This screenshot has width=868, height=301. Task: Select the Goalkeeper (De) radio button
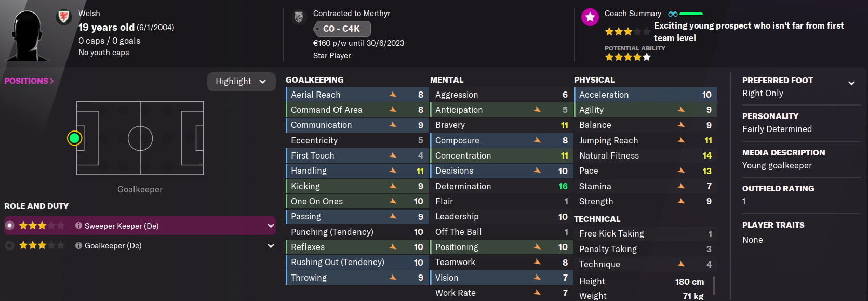point(9,245)
